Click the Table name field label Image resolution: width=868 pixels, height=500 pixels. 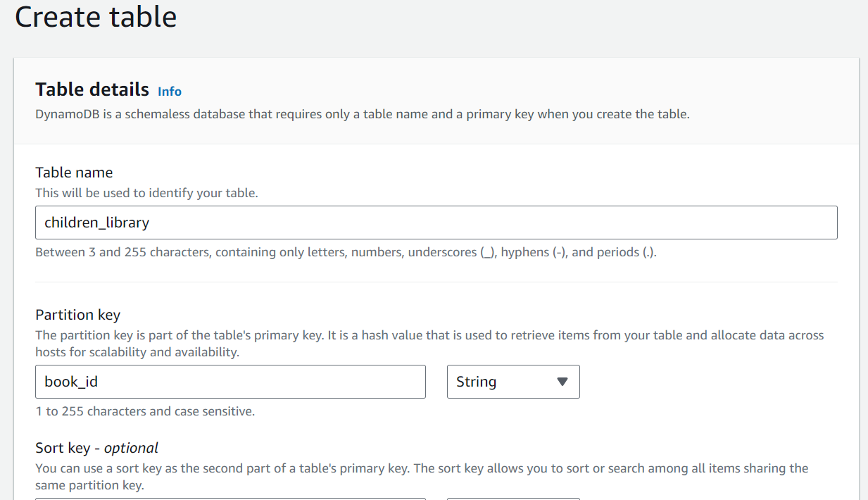click(x=74, y=173)
